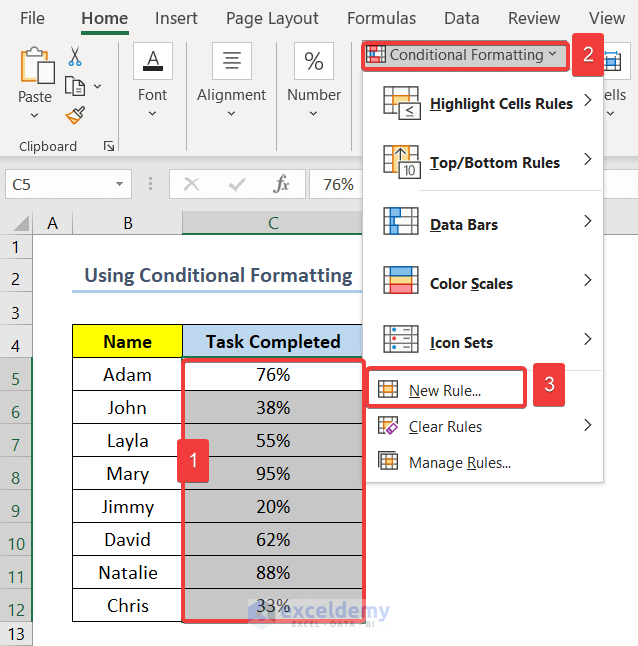
Task: Expand the Copy dropdown arrow
Action: (x=98, y=87)
